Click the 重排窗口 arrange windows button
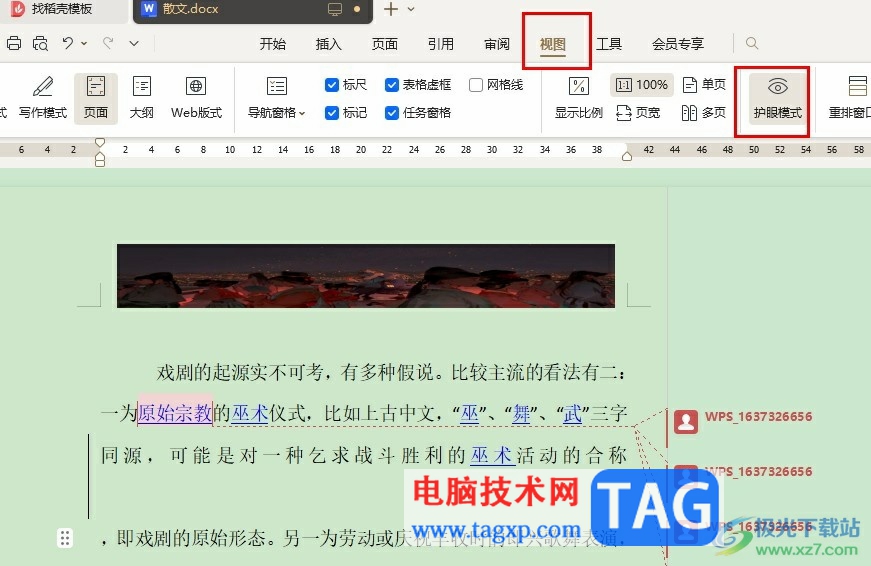 (849, 98)
